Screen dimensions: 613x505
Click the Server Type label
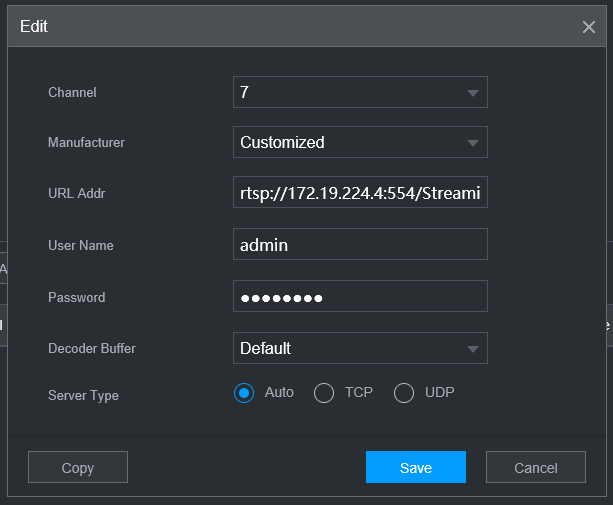tap(83, 396)
